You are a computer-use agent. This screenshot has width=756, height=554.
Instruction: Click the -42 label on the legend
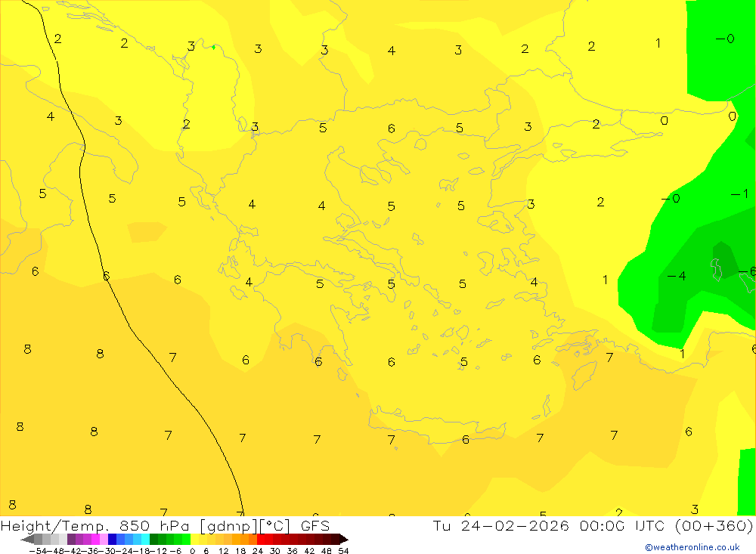[x=73, y=551]
